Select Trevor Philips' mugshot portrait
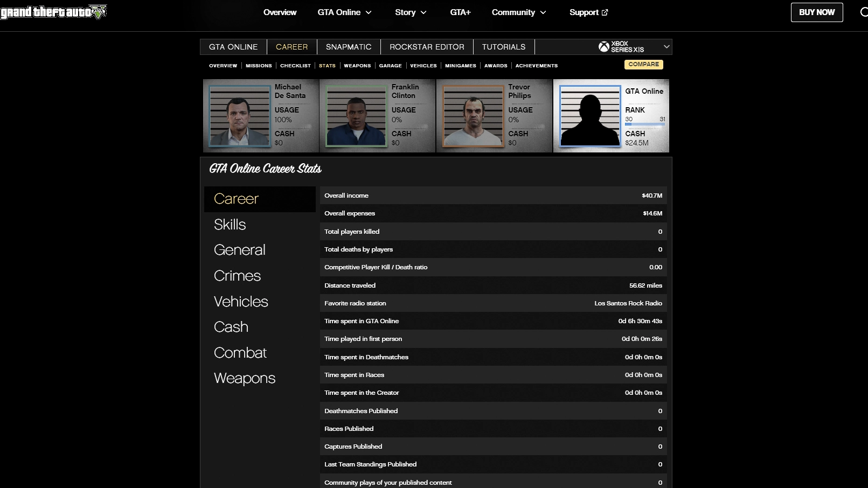Viewport: 868px width, 488px height. pyautogui.click(x=473, y=116)
